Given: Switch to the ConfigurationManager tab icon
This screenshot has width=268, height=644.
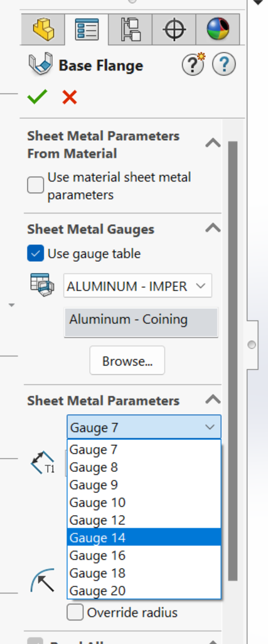Looking at the screenshot, I should (x=131, y=30).
